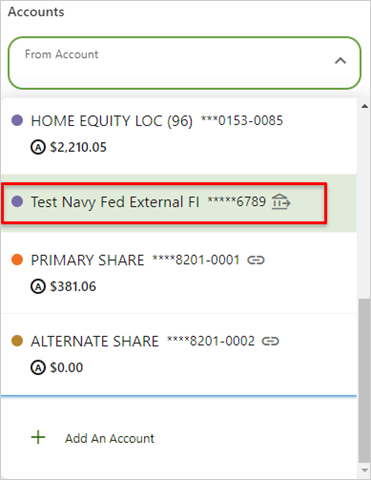Image resolution: width=371 pixels, height=480 pixels.
Task: Click scrollbar up arrow in account list
Action: pyautogui.click(x=364, y=106)
